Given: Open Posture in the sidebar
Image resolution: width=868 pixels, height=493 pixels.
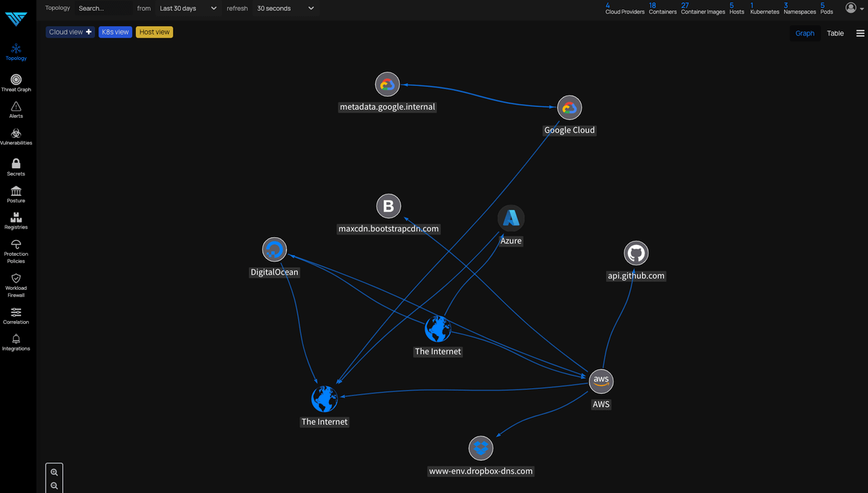Looking at the screenshot, I should point(16,191).
